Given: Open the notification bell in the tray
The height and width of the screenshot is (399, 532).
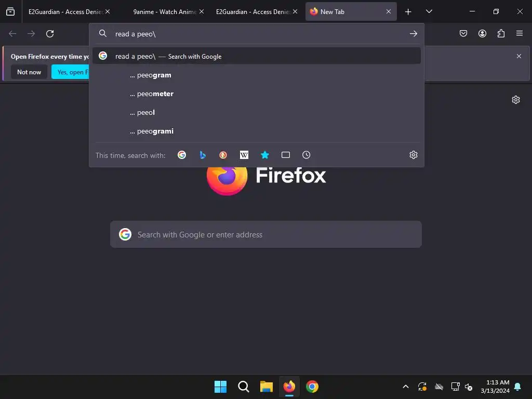Looking at the screenshot, I should click(x=518, y=387).
